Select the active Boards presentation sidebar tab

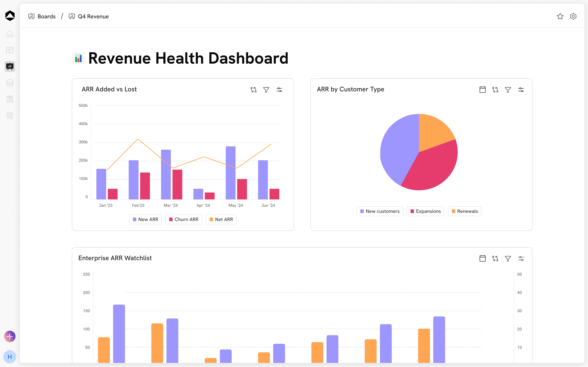(x=10, y=66)
